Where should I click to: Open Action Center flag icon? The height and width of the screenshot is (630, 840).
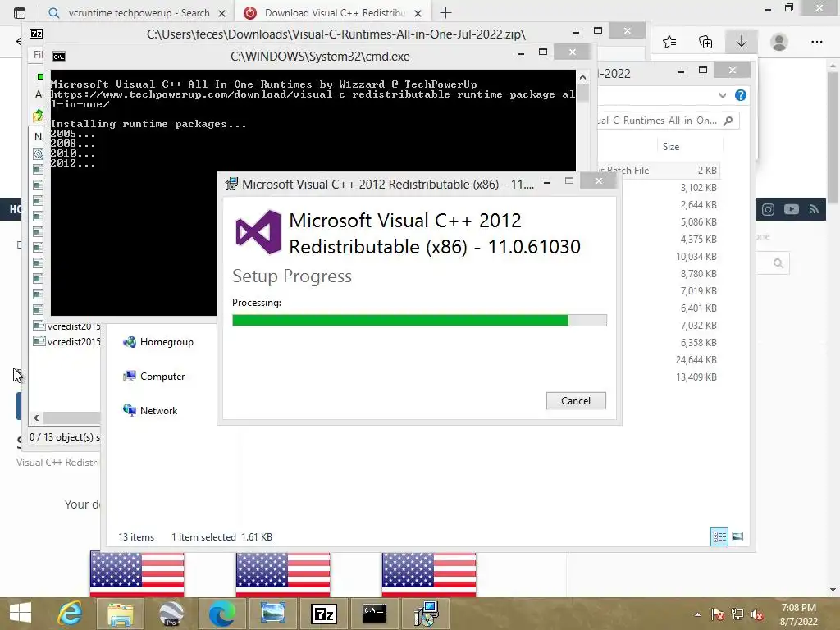click(x=717, y=614)
